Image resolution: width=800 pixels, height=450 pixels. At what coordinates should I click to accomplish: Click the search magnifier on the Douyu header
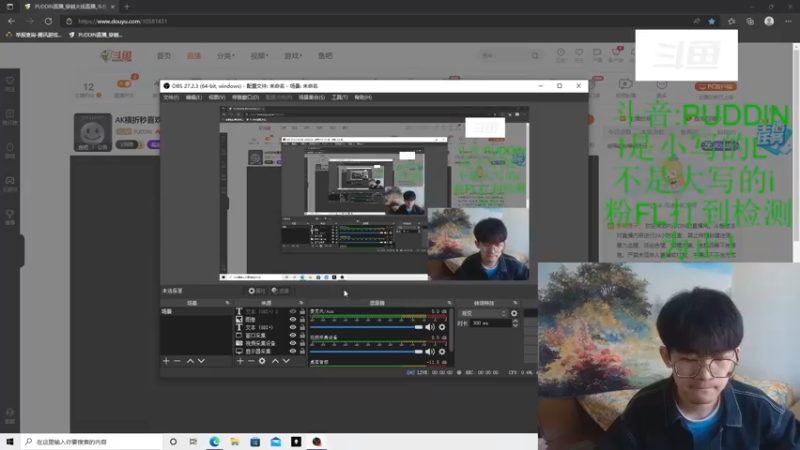[x=535, y=55]
